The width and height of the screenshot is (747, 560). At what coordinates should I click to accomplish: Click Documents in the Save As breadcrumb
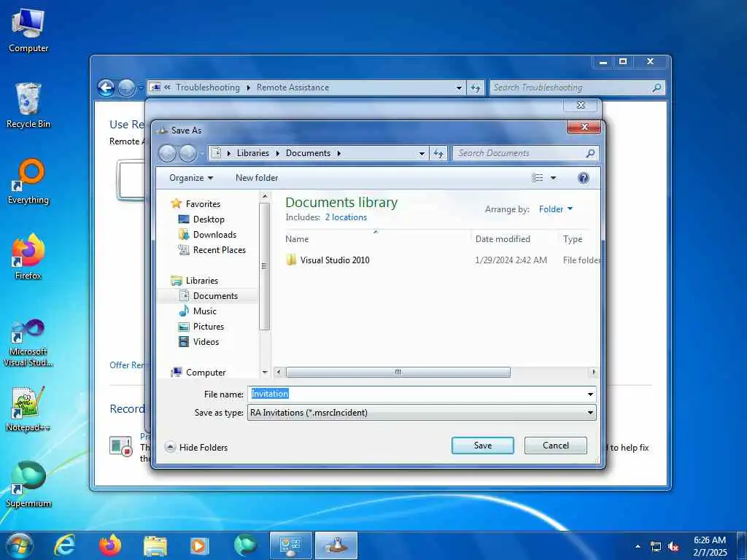coord(308,153)
